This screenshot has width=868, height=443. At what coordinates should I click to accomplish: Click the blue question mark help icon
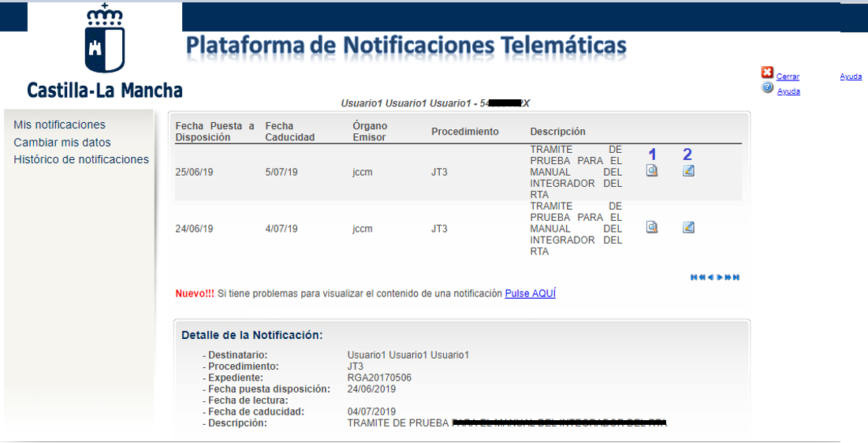(x=767, y=87)
